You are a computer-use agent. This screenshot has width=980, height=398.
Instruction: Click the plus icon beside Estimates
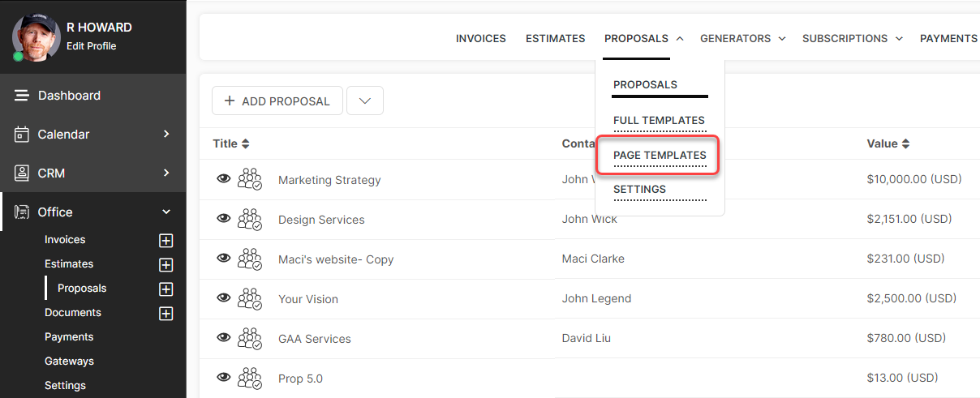[x=166, y=265]
